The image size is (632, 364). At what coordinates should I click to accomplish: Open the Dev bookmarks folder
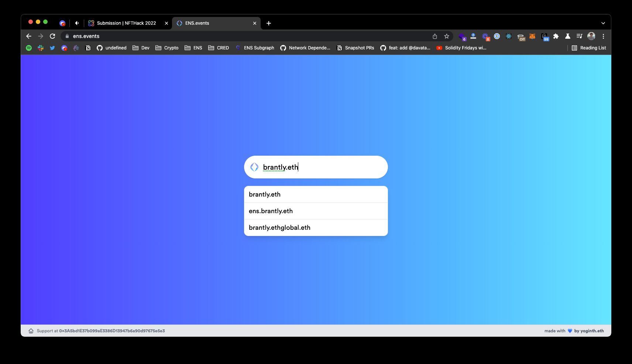click(141, 48)
